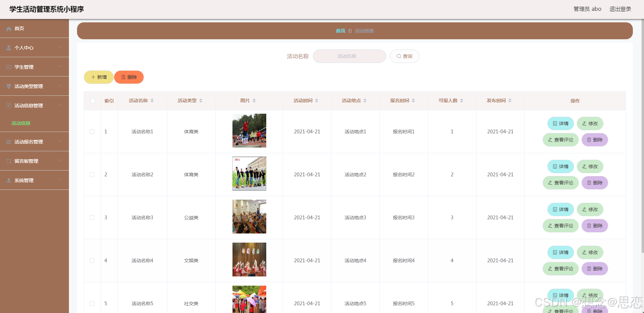The width and height of the screenshot is (644, 313).
Task: Click the home icon beside 首页 in sidebar
Action: [x=9, y=29]
